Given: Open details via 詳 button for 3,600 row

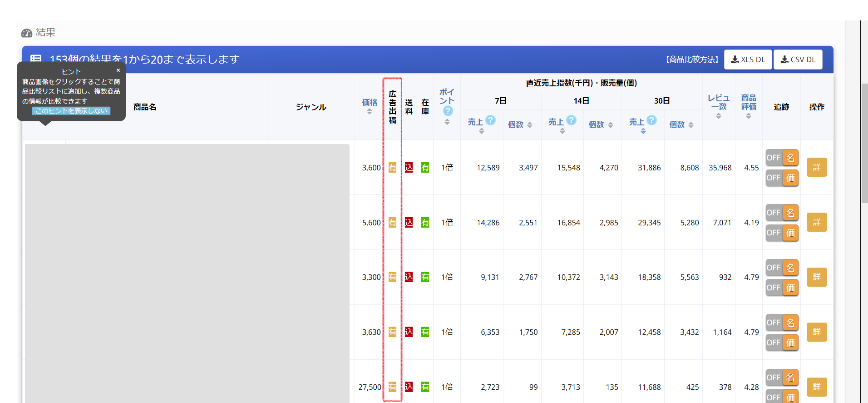Looking at the screenshot, I should (816, 167).
